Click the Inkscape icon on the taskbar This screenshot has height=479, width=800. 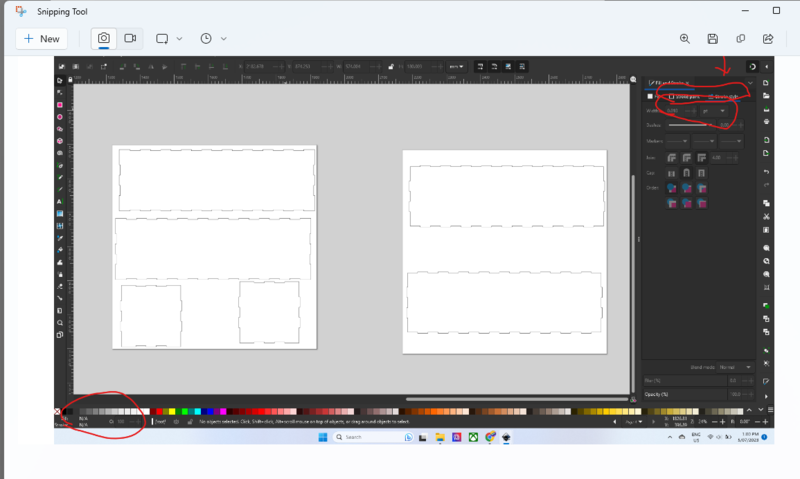coord(506,437)
